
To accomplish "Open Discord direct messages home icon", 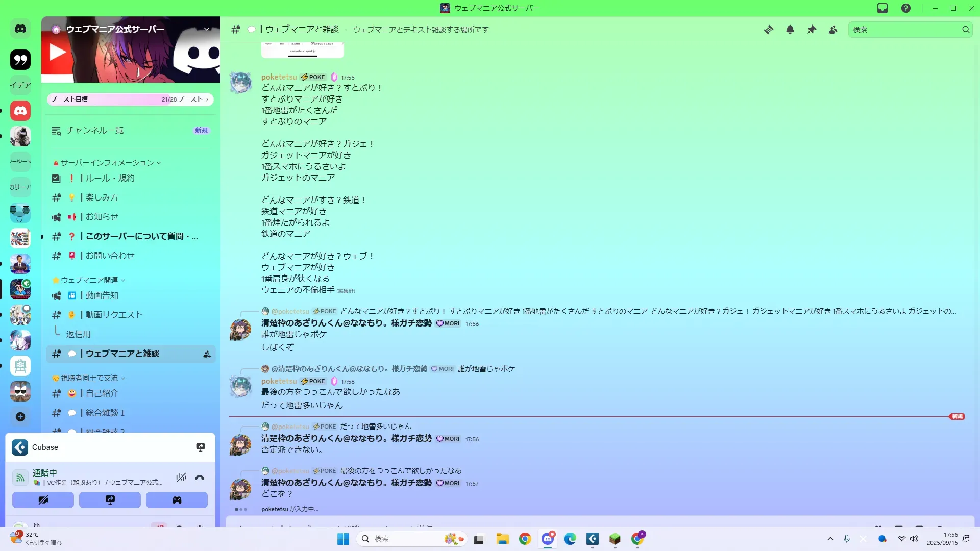I will [x=20, y=29].
